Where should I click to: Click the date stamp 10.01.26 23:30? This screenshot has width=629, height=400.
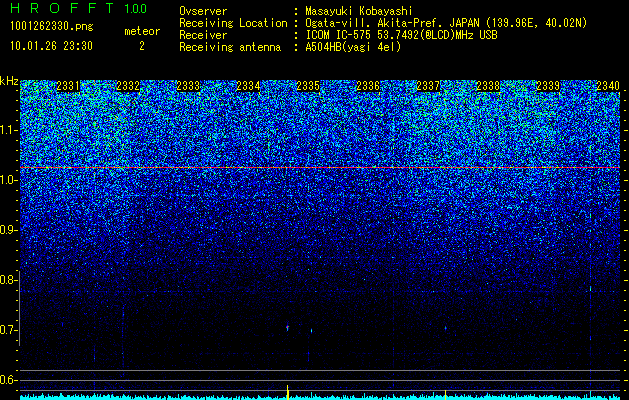[51, 46]
